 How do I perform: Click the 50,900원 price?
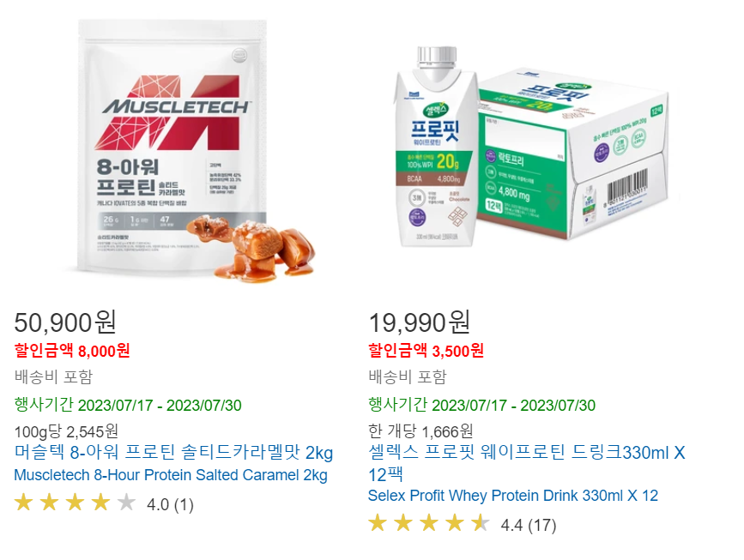(65, 322)
